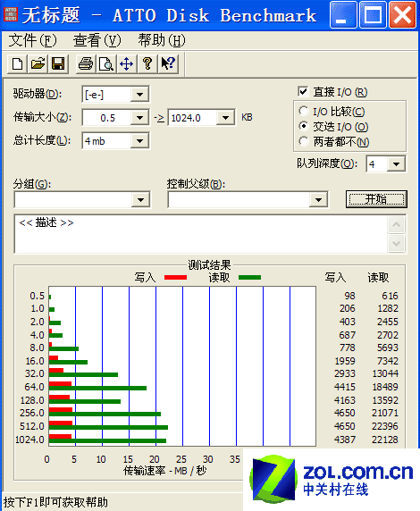Click the 测试结果 group title
This screenshot has width=420, height=511.
point(209,264)
